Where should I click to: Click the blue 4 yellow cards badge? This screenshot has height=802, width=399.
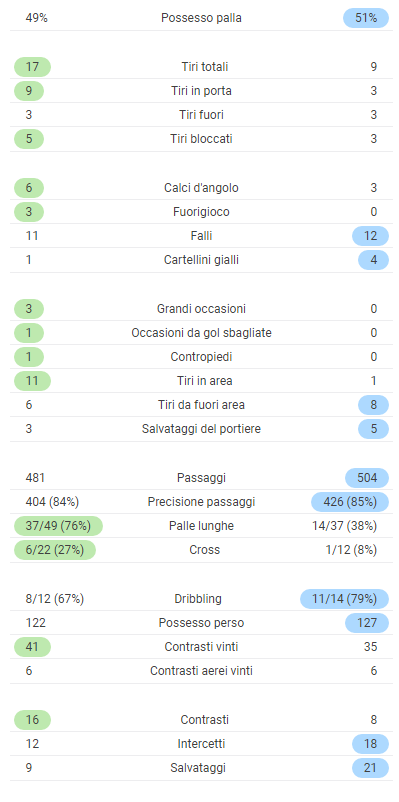[x=373, y=260]
